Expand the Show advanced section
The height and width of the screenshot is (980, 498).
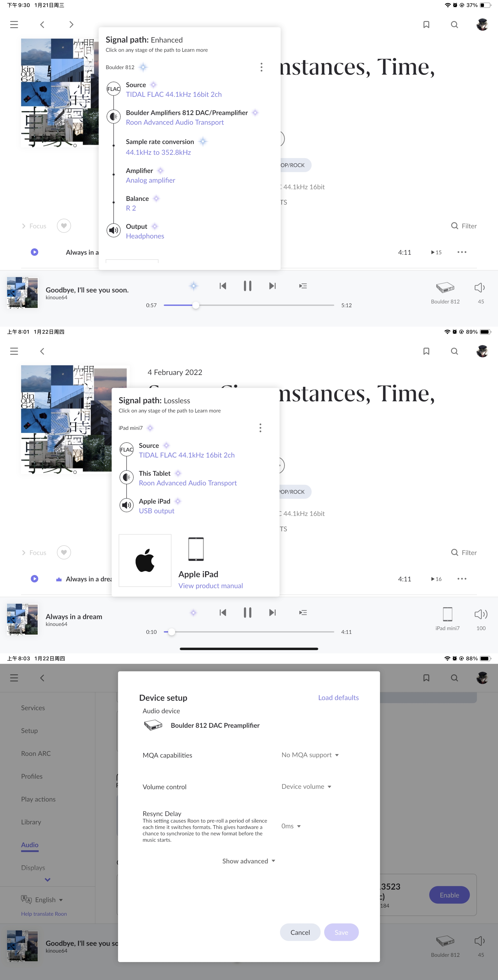(x=249, y=861)
